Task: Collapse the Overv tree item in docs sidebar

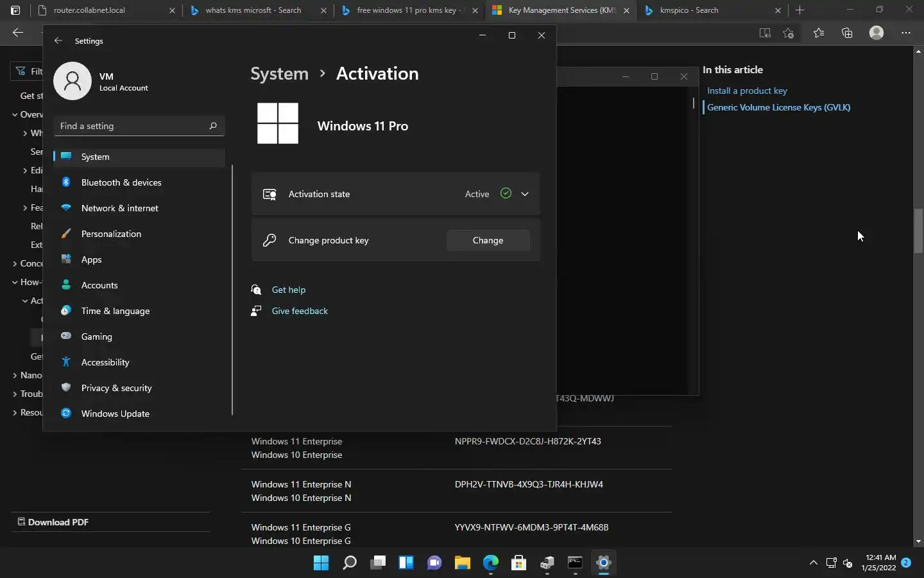Action: point(15,114)
